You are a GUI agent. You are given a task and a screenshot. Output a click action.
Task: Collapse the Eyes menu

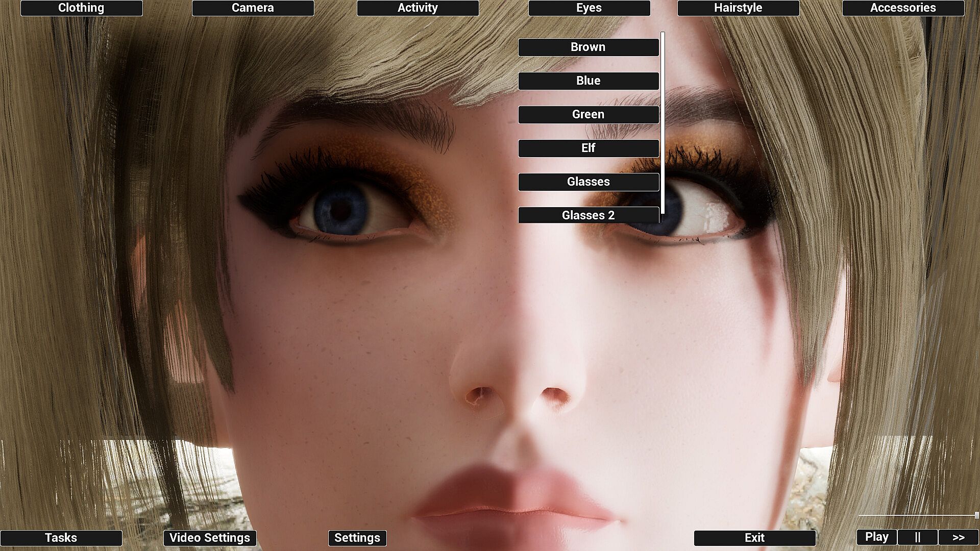point(589,8)
